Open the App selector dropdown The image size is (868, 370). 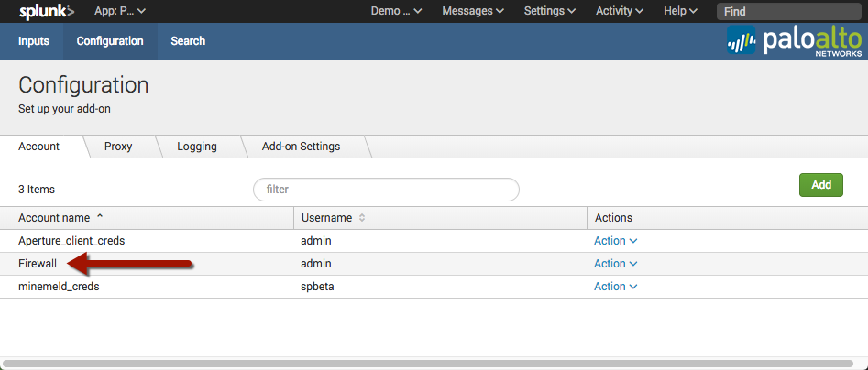click(x=119, y=11)
